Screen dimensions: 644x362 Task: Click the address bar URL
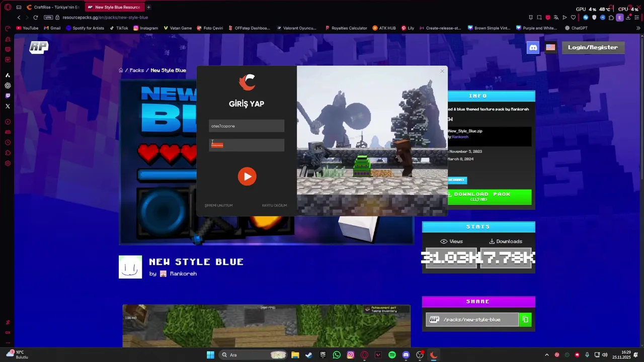(105, 18)
